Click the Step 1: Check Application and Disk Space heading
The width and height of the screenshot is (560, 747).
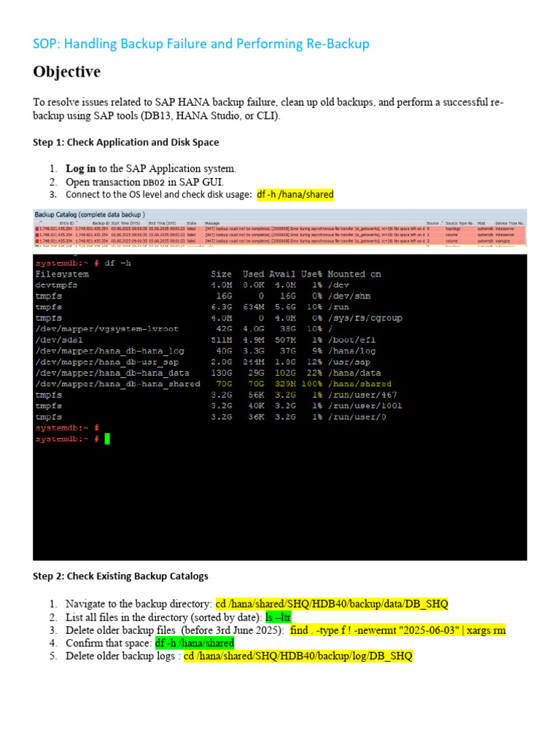[x=125, y=142]
